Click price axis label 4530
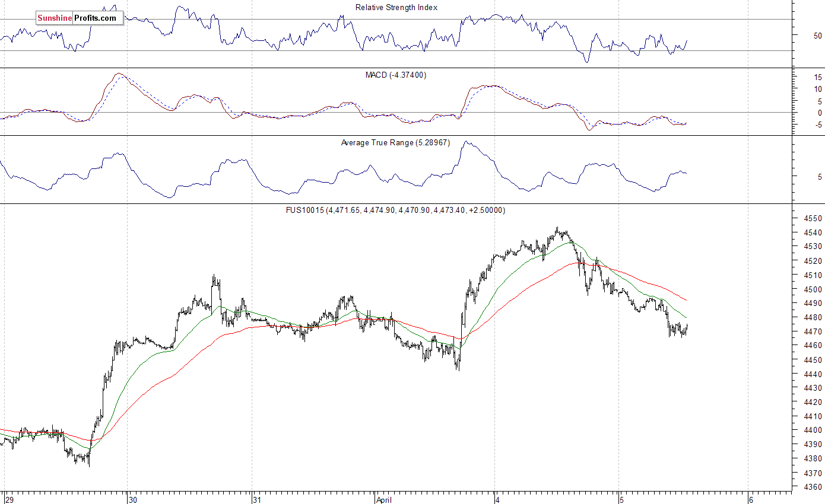The height and width of the screenshot is (504, 825). coord(813,247)
